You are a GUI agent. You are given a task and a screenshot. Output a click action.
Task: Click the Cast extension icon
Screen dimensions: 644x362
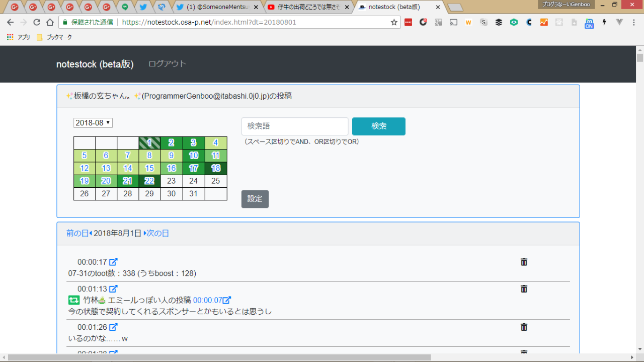coord(453,22)
